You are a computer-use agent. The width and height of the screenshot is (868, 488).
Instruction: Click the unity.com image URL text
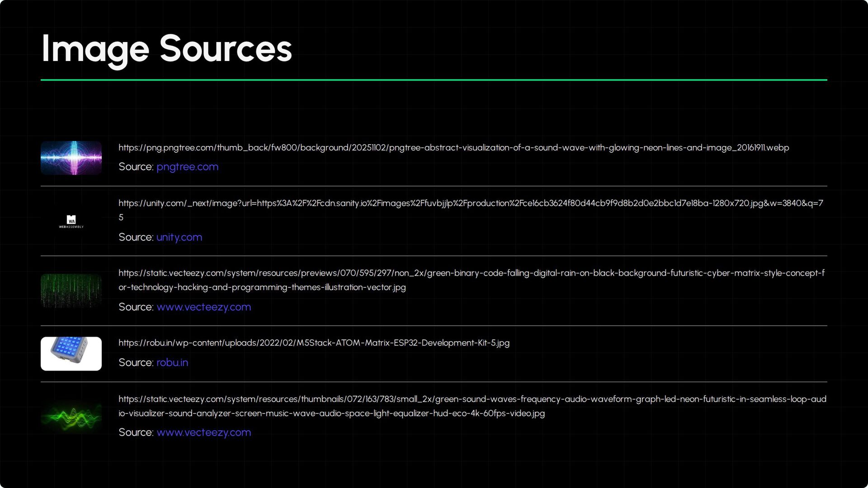(x=470, y=203)
